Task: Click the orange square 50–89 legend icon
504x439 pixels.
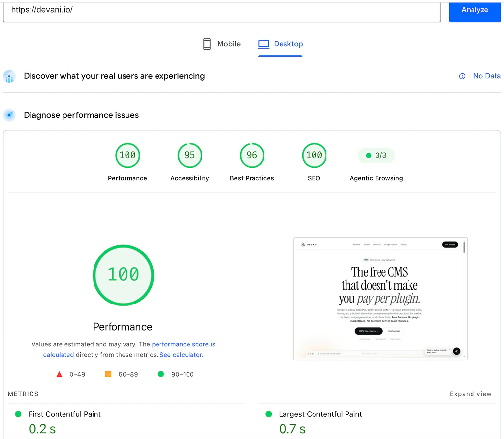Action: pos(108,374)
